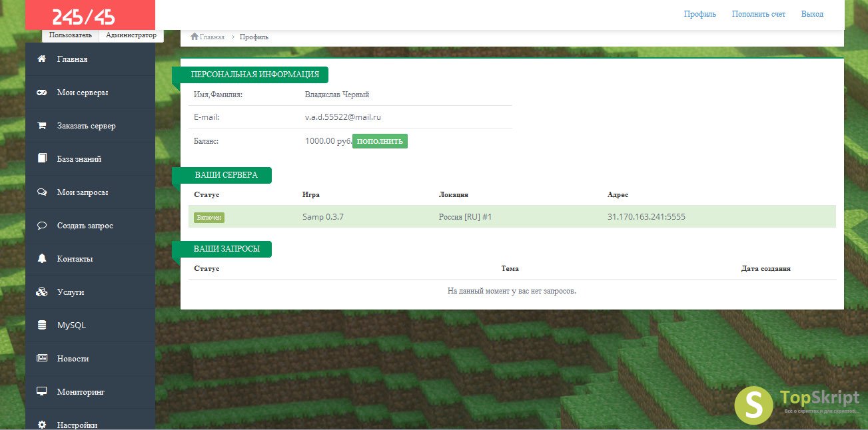Click the 245/45 logo

point(84,16)
